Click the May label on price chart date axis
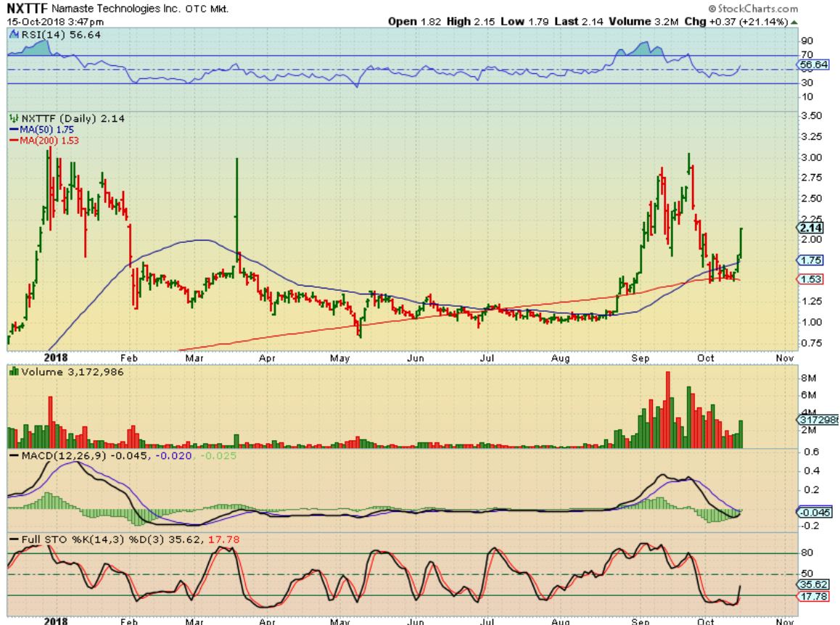The width and height of the screenshot is (840, 625). click(340, 357)
